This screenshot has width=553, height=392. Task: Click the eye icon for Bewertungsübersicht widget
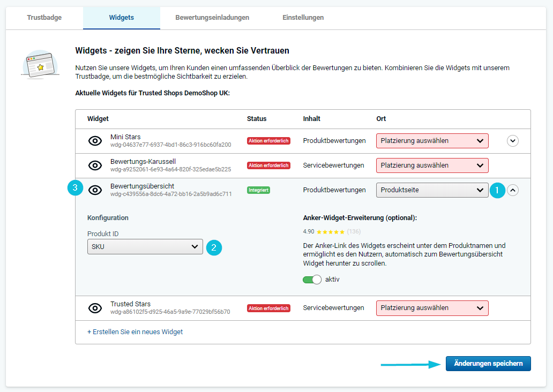click(x=95, y=190)
